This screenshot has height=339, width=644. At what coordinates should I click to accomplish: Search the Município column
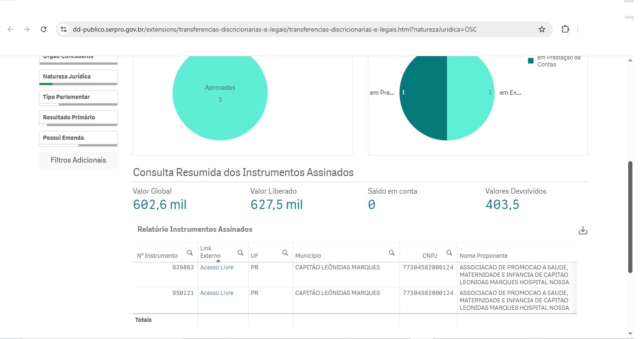392,253
